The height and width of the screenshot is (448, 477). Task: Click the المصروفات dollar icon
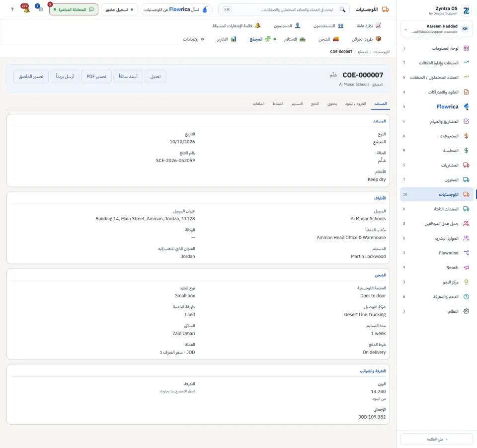(466, 136)
